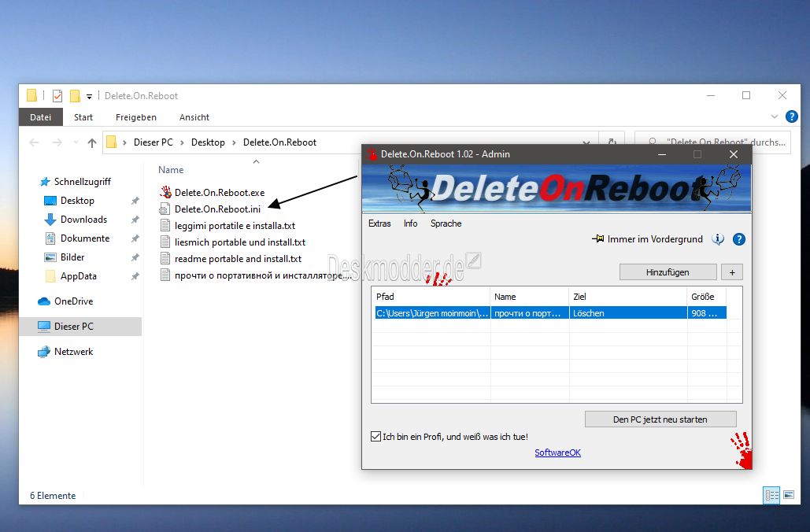
Task: Switch to details view icon in status bar
Action: tap(771, 495)
